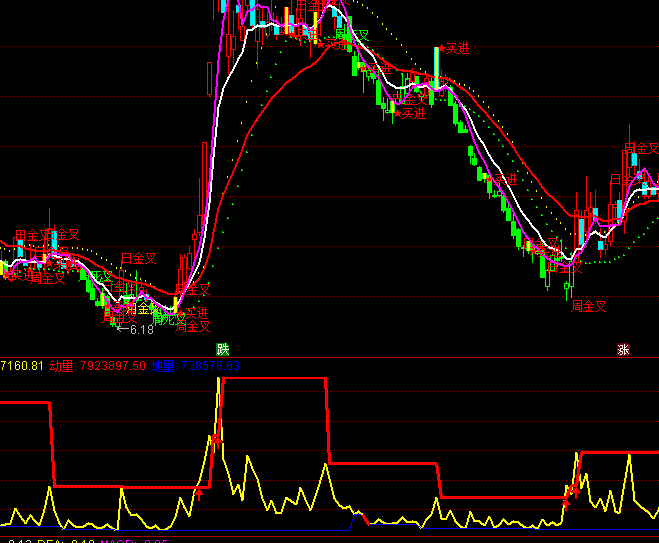Image resolution: width=659 pixels, height=543 pixels.
Task: Click the 周金叉 label at the left chart bottom
Action: [x=192, y=325]
